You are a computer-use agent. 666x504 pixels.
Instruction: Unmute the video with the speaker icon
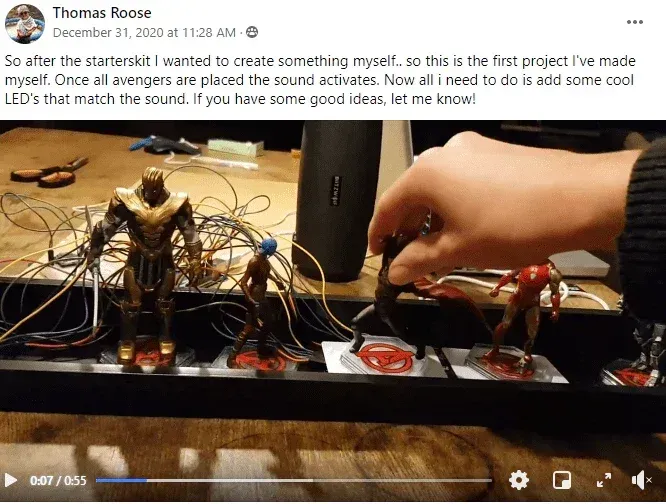click(641, 480)
